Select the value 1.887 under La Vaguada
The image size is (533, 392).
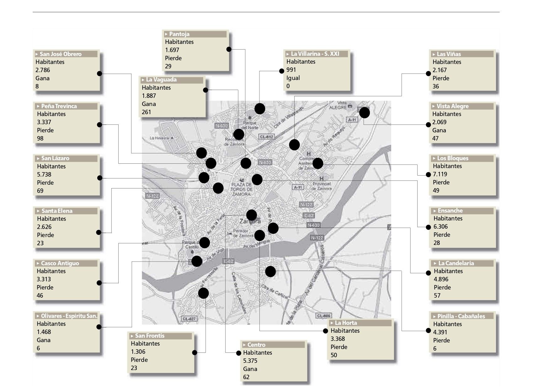[x=149, y=96]
